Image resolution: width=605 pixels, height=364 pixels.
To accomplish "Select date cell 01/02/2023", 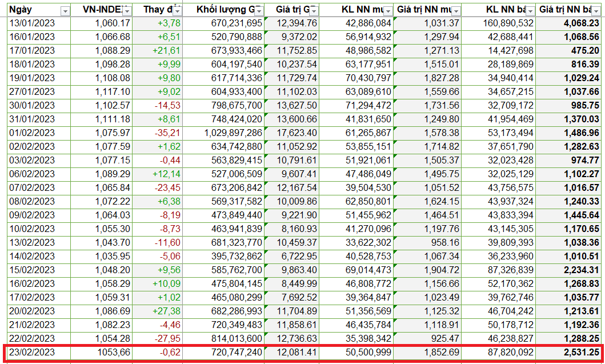I will (39, 133).
